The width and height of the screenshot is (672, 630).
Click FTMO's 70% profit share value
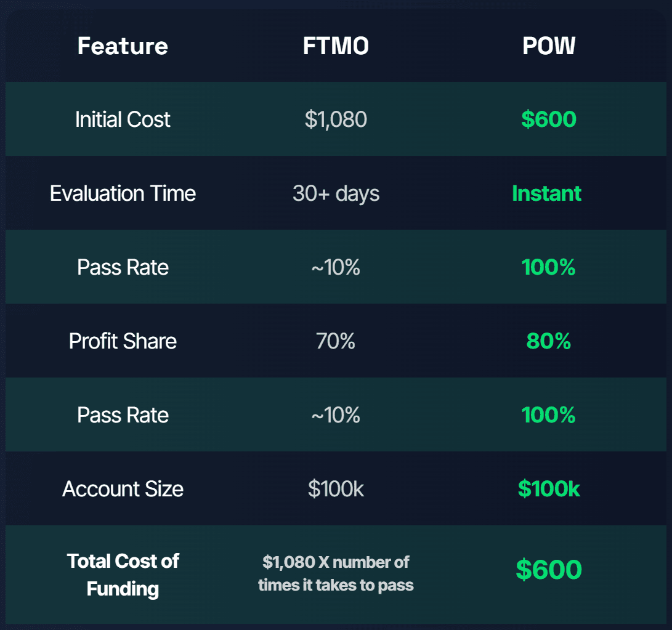point(336,341)
